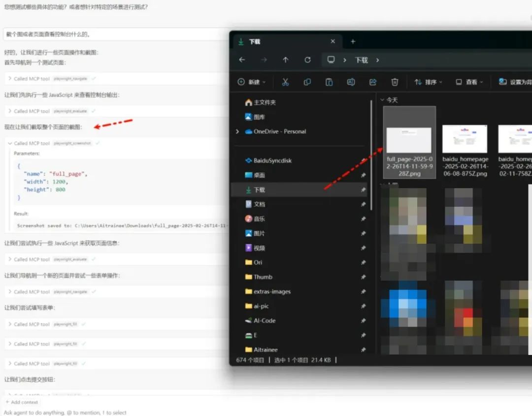Go back in the 下载 Explorer window
Image resolution: width=532 pixels, height=416 pixels.
point(242,60)
